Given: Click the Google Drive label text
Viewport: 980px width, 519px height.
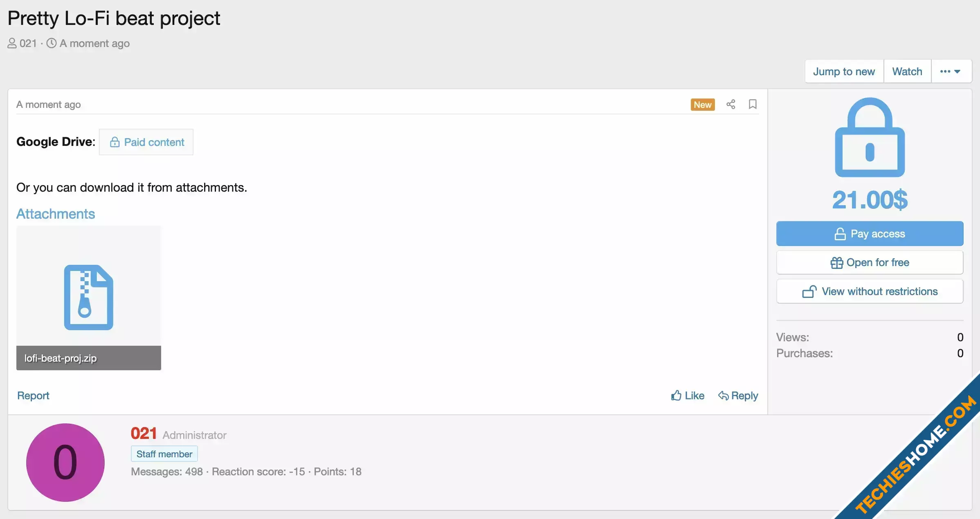Looking at the screenshot, I should 56,142.
